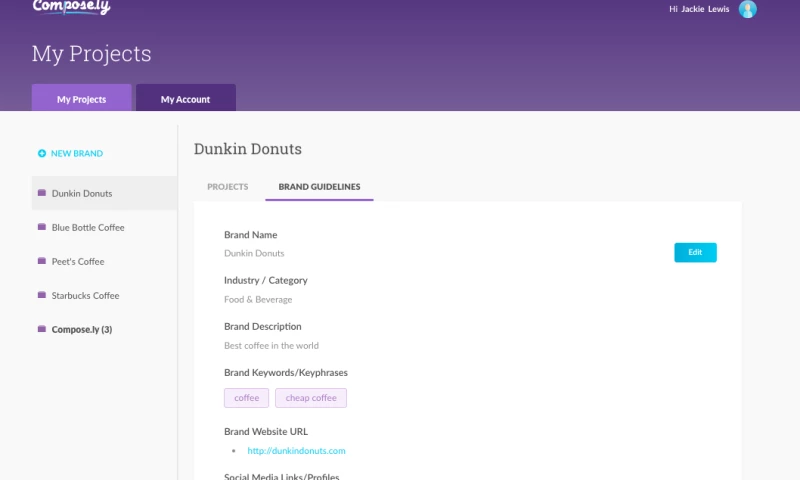Click the Starbucks Coffee folder icon

click(x=42, y=295)
